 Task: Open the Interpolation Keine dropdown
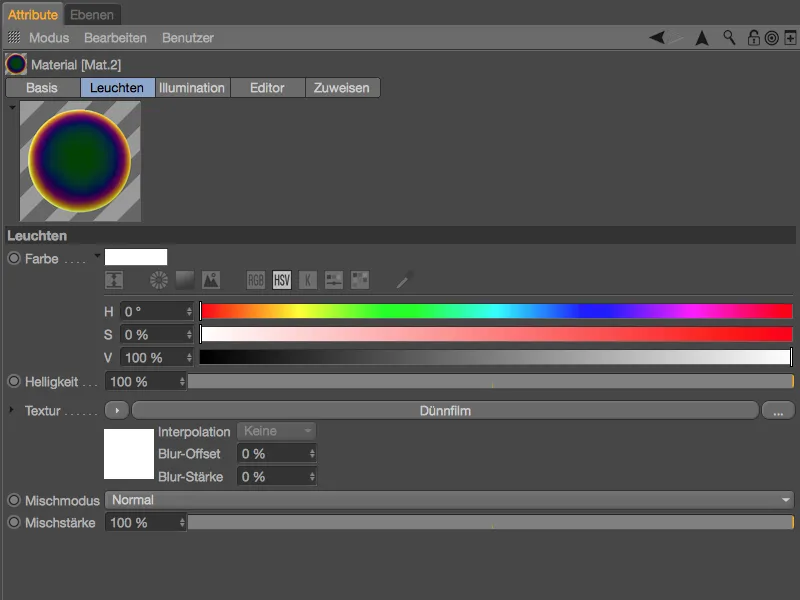[276, 431]
